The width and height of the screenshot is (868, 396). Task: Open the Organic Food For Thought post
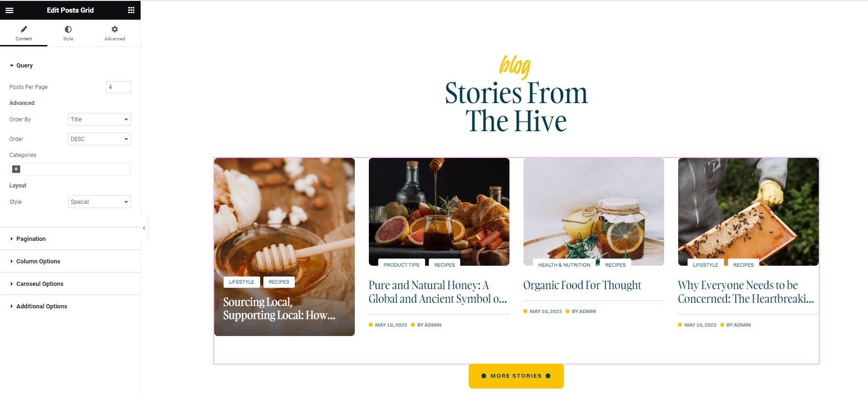click(x=582, y=285)
